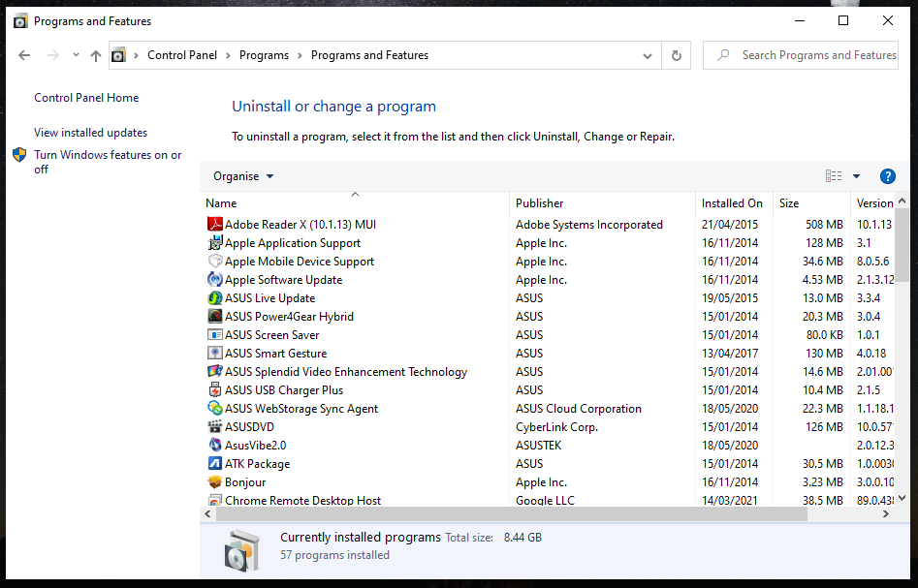The width and height of the screenshot is (918, 588).
Task: Click the Apple Mobile Device Support icon
Action: pyautogui.click(x=215, y=261)
